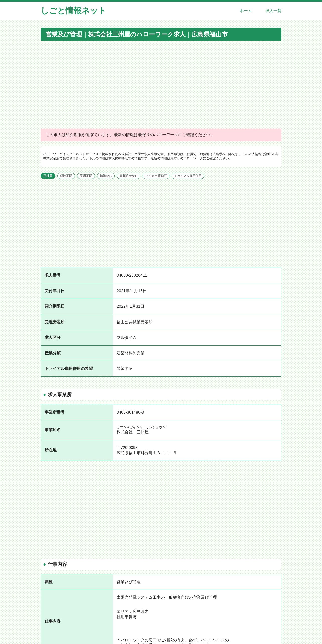Click the 事業所番号 row label

point(55,412)
